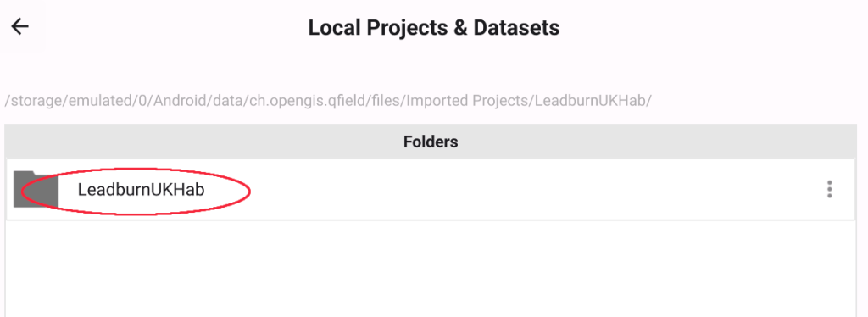Image resolution: width=868 pixels, height=317 pixels.
Task: Click the storage path text line
Action: (x=328, y=102)
